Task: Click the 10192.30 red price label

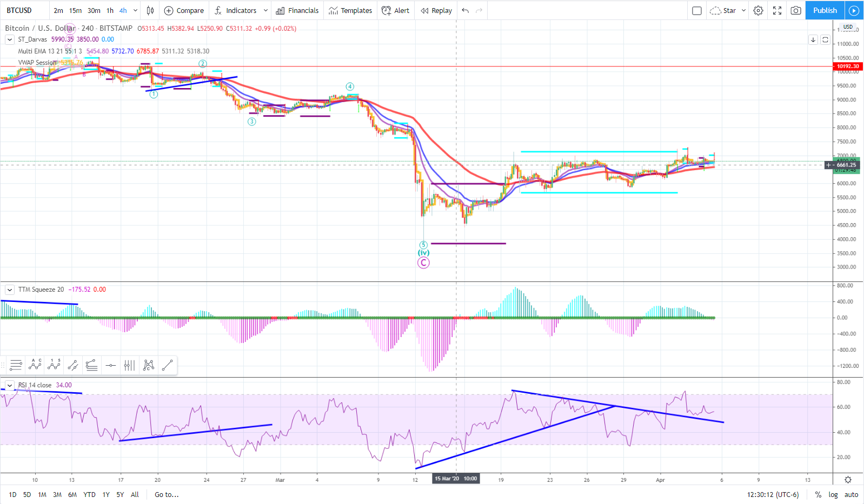Action: click(x=847, y=66)
